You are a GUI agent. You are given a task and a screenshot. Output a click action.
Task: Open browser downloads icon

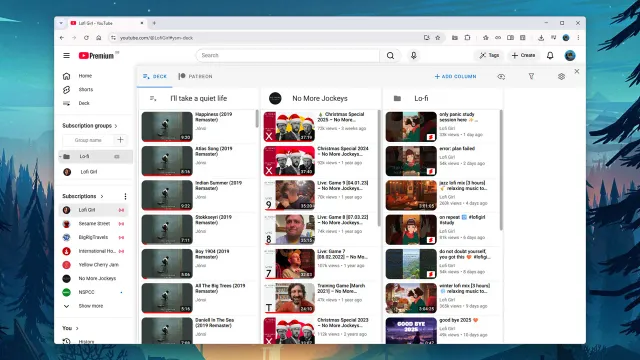pyautogui.click(x=541, y=38)
